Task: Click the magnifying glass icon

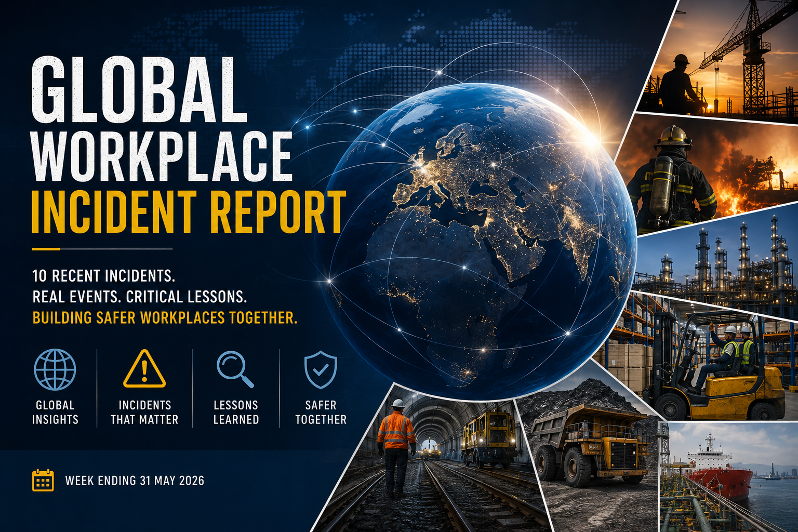Action: tap(235, 369)
